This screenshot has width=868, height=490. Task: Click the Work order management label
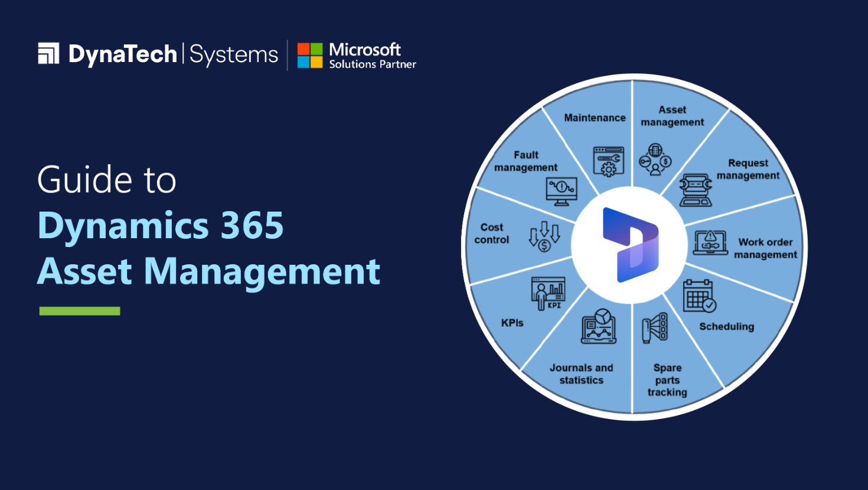[x=766, y=249]
